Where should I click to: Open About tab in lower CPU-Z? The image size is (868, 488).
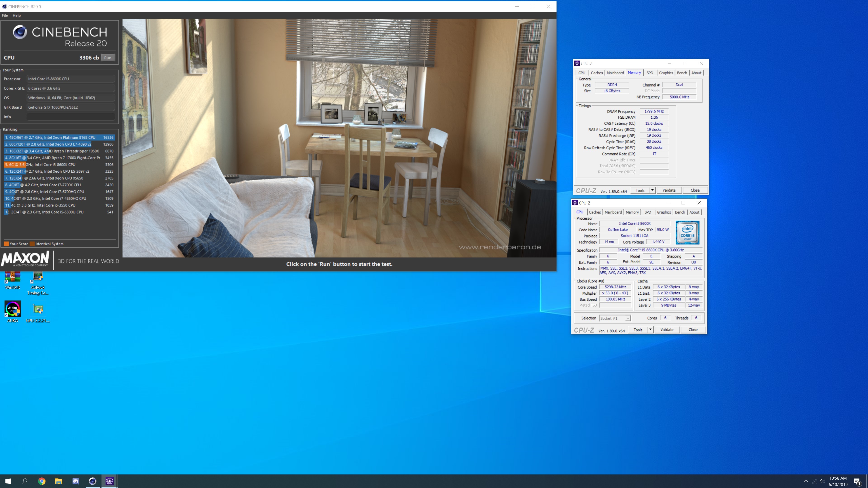tap(694, 212)
